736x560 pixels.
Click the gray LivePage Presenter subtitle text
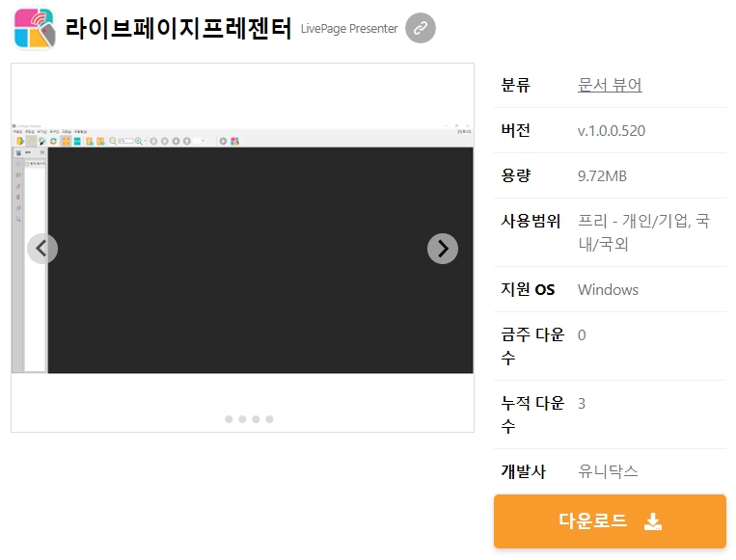(x=349, y=29)
